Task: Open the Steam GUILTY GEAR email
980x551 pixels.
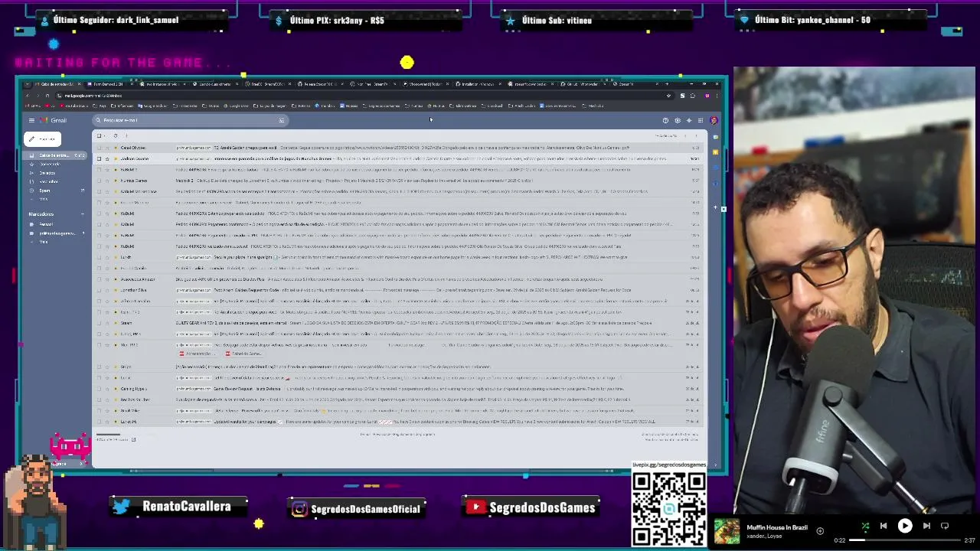Action: pyautogui.click(x=398, y=323)
